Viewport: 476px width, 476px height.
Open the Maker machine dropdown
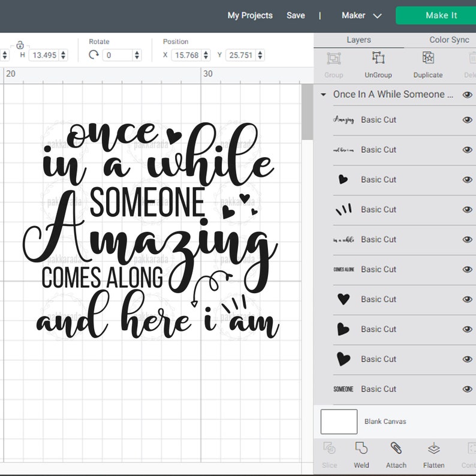click(361, 16)
